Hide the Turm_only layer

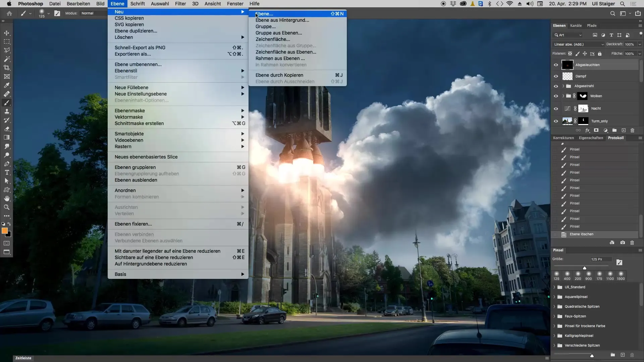(556, 121)
